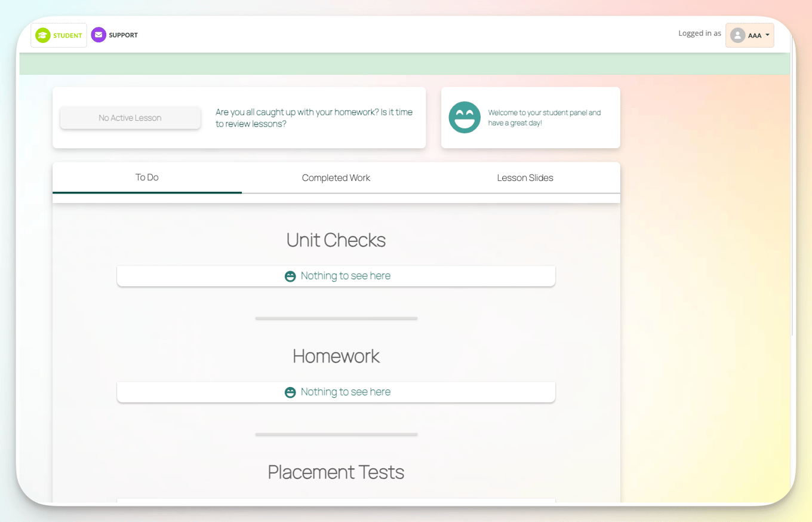
Task: Click the grey user avatar icon
Action: click(x=738, y=35)
